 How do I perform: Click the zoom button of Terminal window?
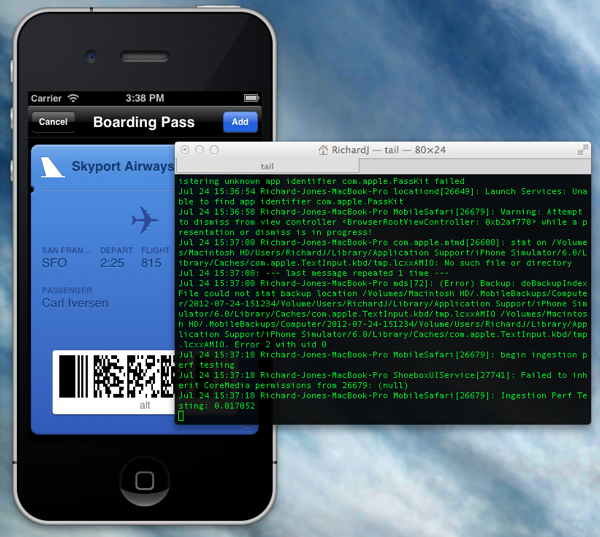click(x=214, y=150)
